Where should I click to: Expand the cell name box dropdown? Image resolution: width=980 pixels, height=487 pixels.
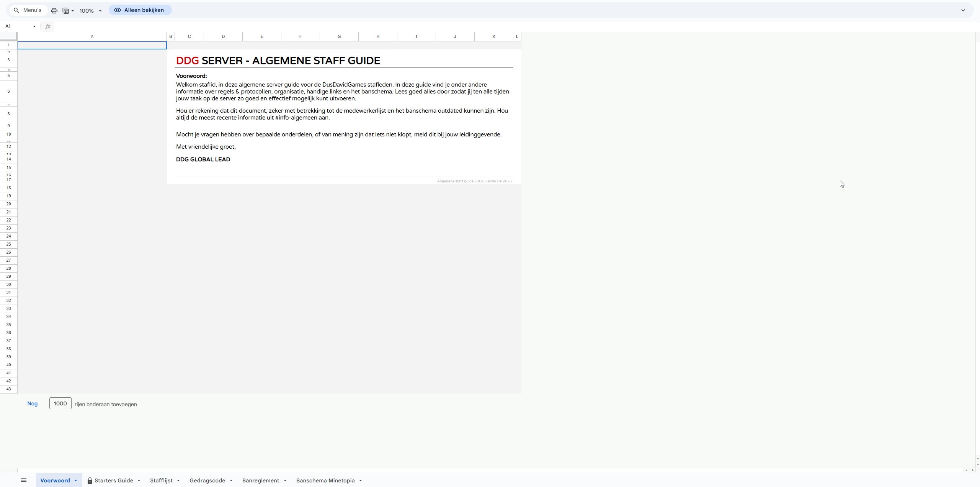click(34, 26)
